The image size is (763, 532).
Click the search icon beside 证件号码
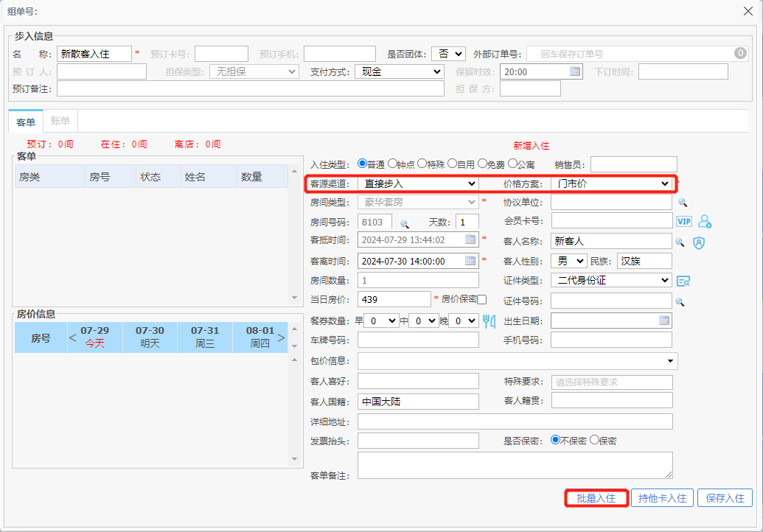[x=680, y=302]
